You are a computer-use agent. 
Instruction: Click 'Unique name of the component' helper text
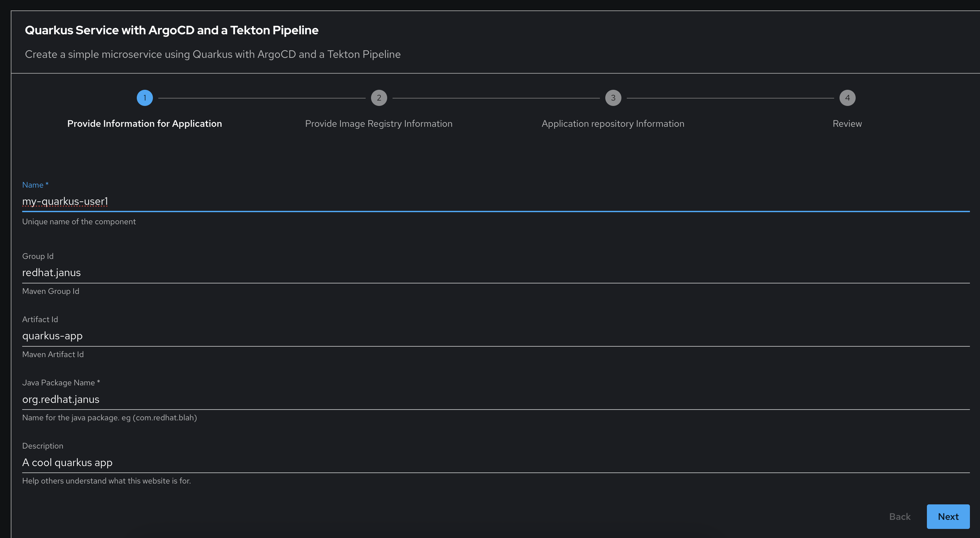pyautogui.click(x=79, y=222)
